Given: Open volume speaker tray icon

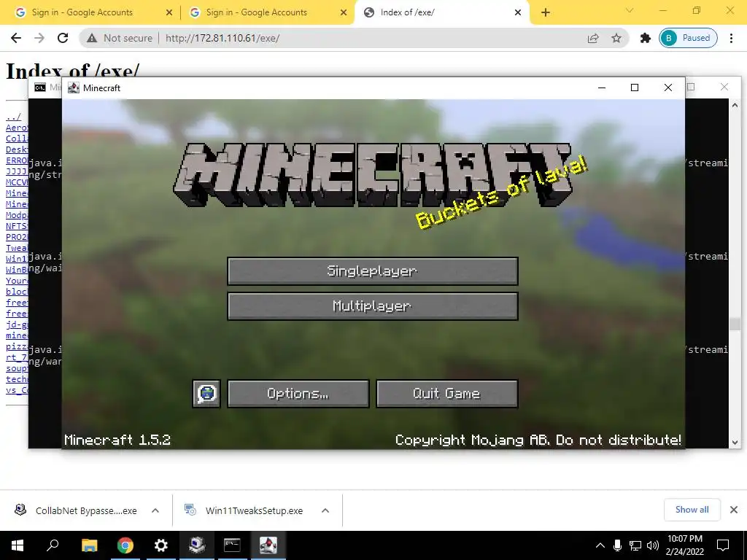Looking at the screenshot, I should click(653, 545).
